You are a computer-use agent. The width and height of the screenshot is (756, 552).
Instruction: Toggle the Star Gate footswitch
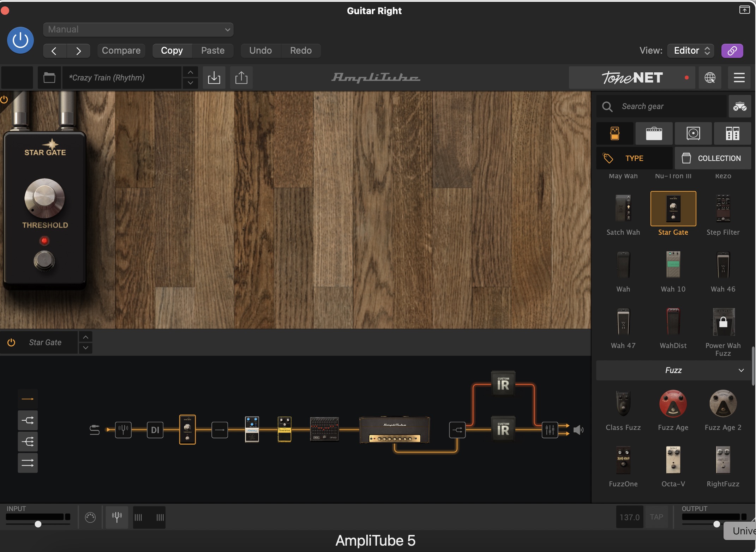44,261
